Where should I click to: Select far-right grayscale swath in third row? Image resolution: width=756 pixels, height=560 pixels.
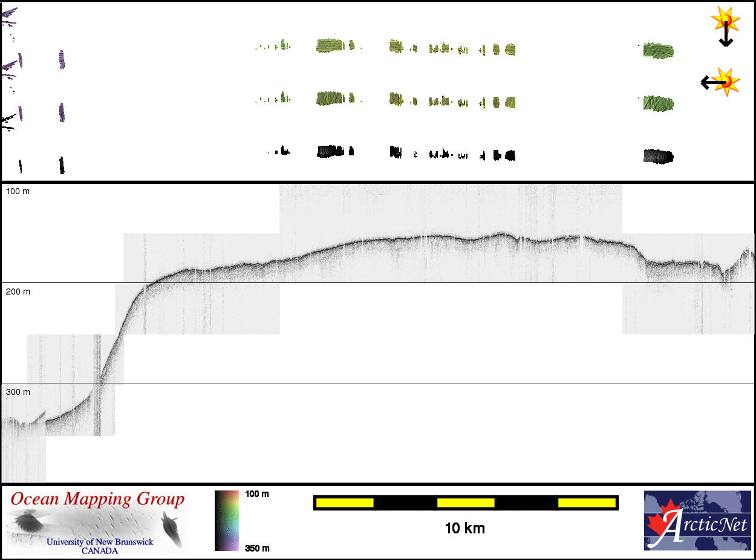click(658, 156)
